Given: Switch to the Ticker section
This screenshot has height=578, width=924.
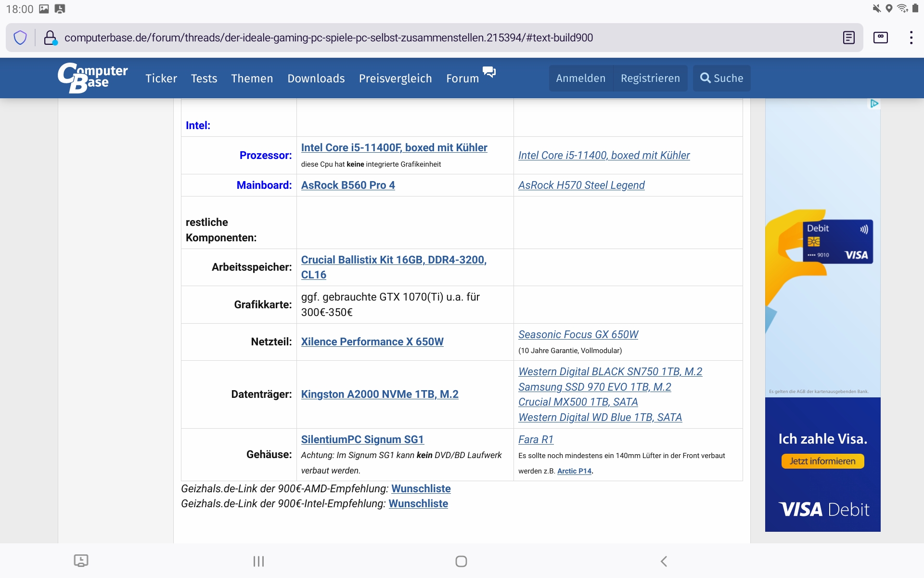Looking at the screenshot, I should 161,78.
